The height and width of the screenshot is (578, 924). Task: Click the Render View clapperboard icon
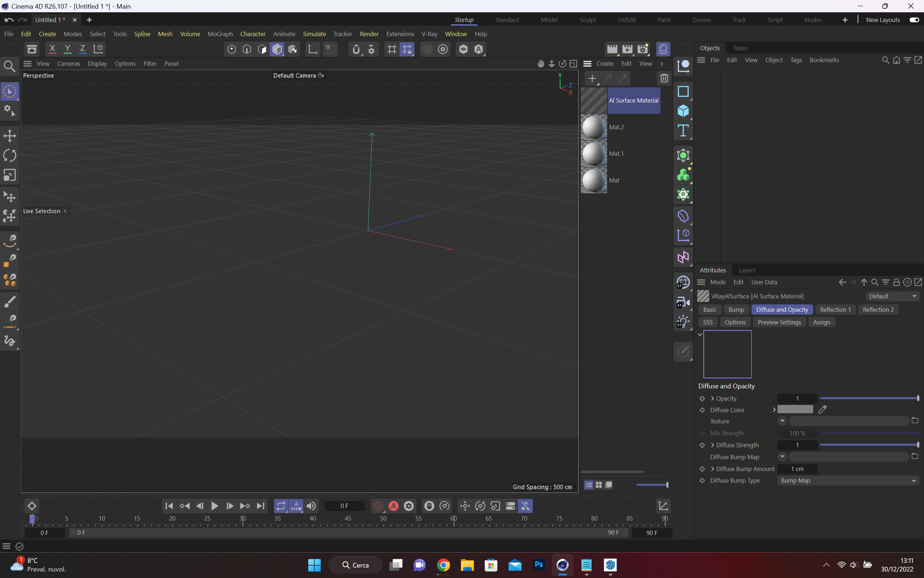click(x=612, y=49)
